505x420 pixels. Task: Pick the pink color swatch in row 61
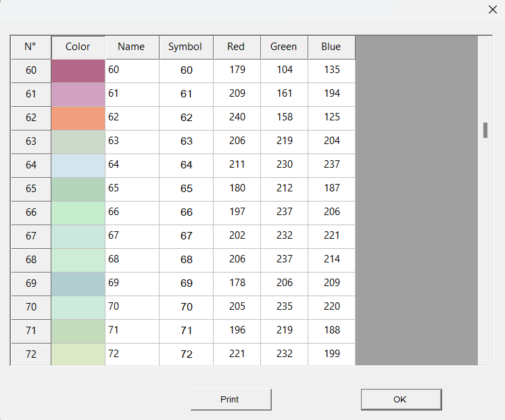coord(78,95)
